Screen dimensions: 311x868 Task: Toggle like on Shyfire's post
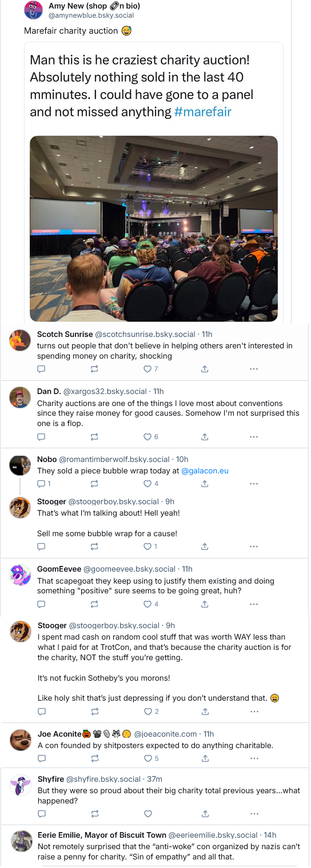point(147,814)
